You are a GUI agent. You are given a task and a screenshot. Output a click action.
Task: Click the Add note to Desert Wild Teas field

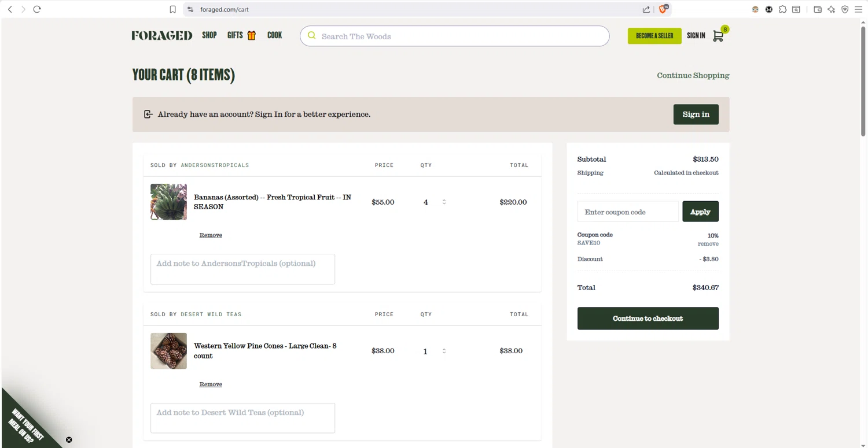[242, 418]
